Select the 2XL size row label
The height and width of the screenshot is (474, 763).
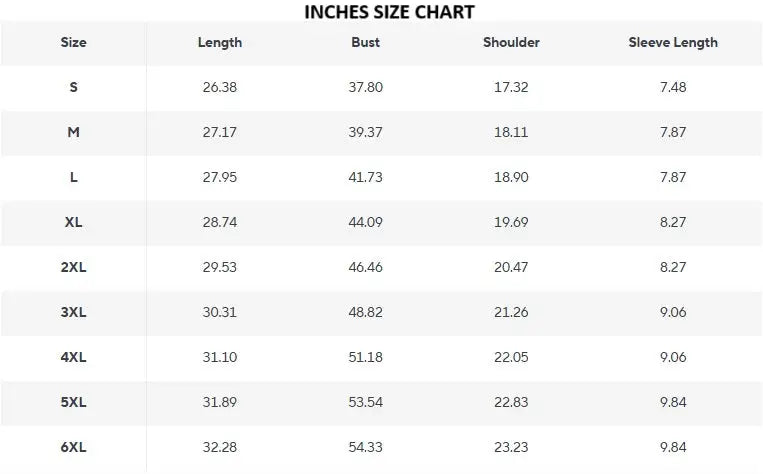[73, 267]
